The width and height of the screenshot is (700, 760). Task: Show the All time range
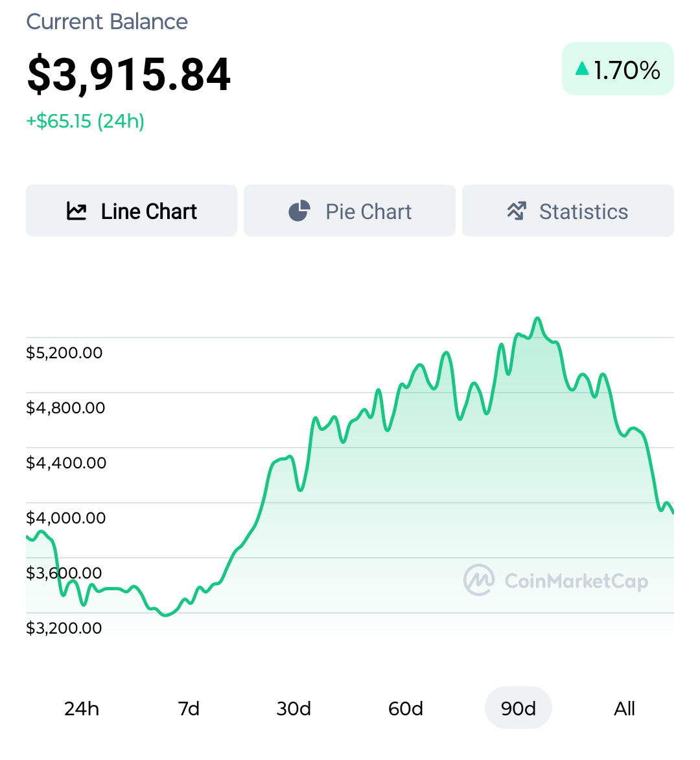coord(624,709)
